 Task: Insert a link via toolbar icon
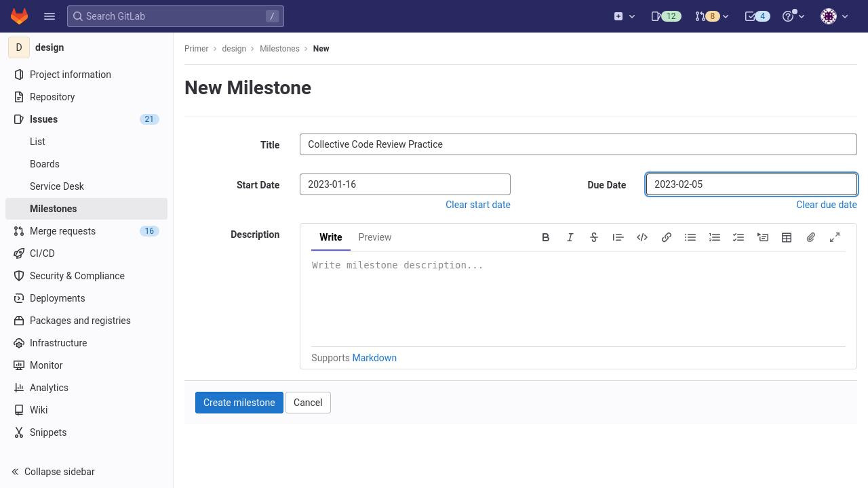tap(667, 237)
